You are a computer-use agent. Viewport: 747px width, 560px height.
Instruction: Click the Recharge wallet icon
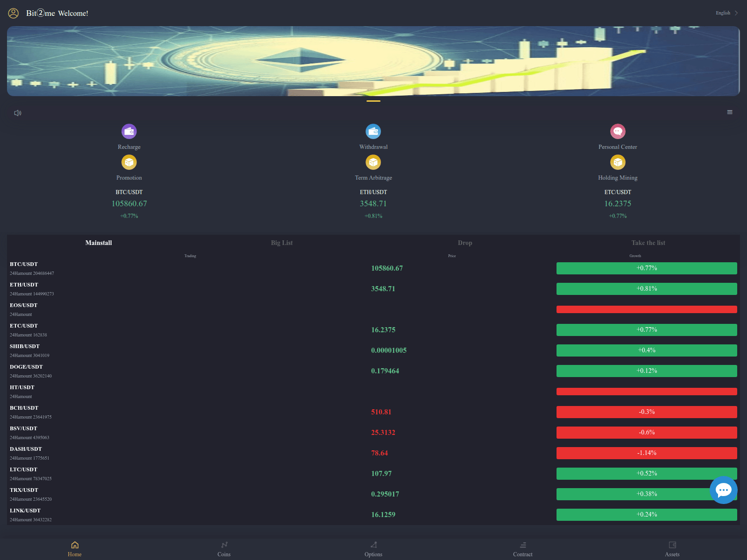coord(129,132)
